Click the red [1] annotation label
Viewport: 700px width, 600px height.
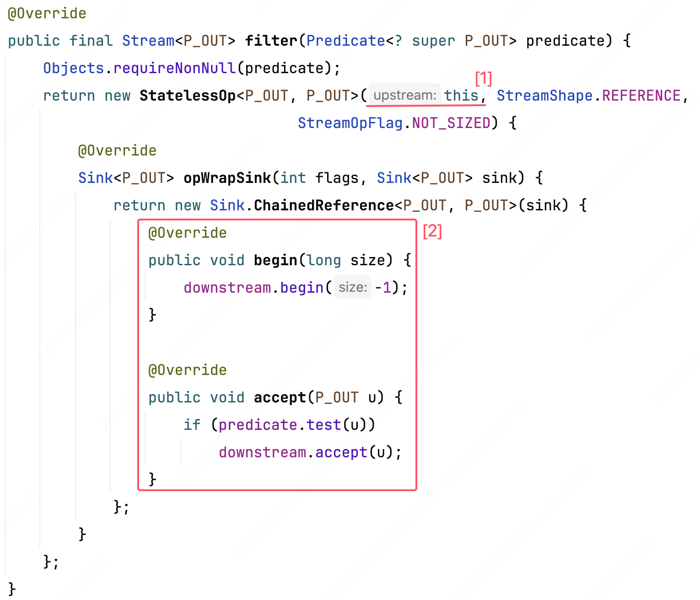[483, 78]
